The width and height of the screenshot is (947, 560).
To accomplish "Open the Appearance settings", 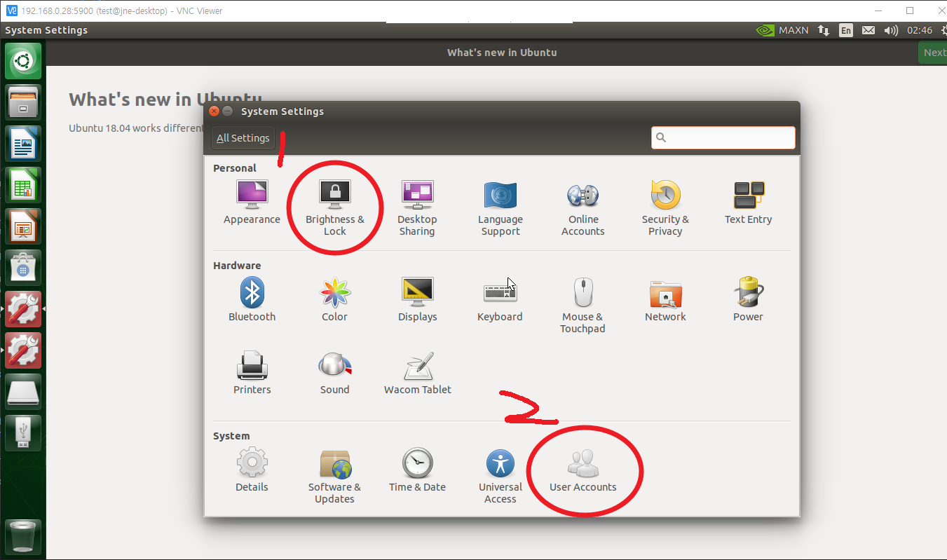I will pos(252,203).
